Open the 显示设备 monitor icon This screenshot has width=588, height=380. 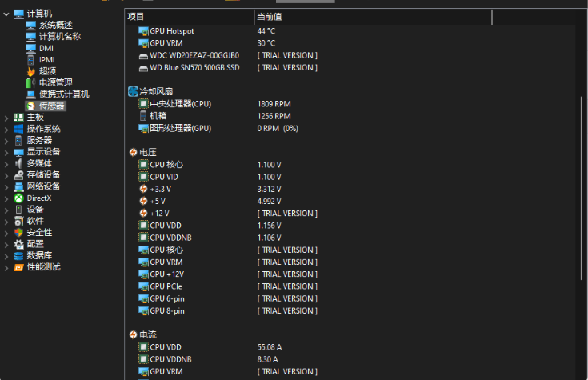click(18, 152)
